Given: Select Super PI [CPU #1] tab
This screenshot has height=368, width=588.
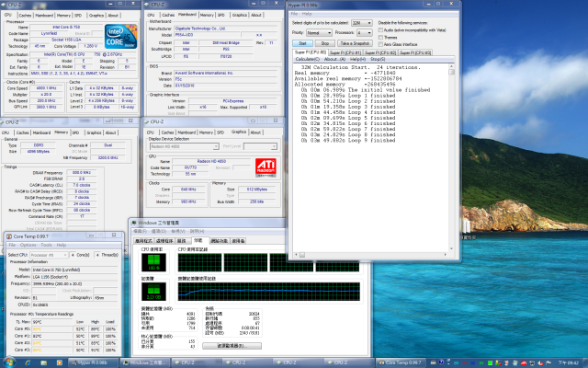Looking at the screenshot, I should point(345,52).
